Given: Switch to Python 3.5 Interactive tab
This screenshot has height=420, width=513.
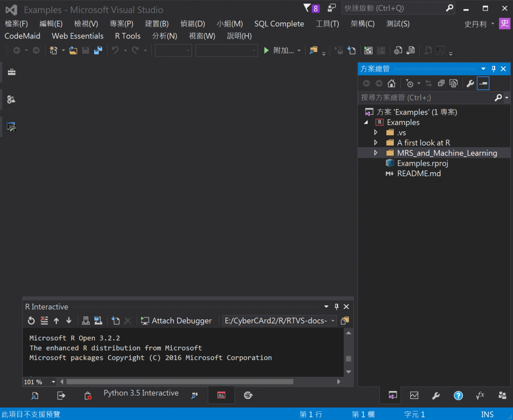Looking at the screenshot, I should coord(141,393).
